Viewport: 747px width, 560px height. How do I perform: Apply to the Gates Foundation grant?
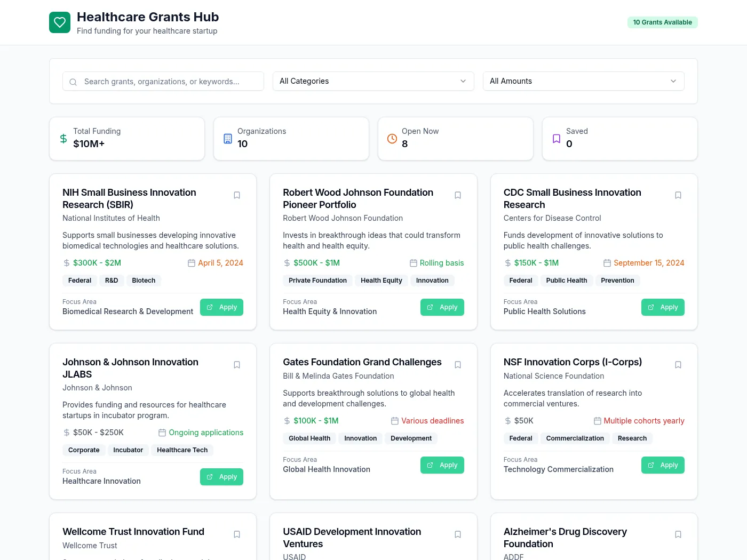click(x=442, y=465)
